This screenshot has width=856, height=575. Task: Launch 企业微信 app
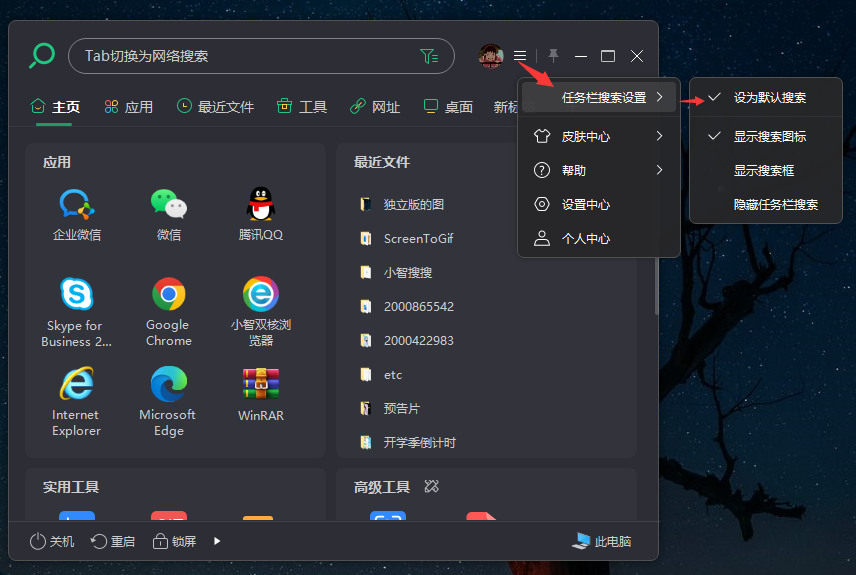(x=76, y=215)
